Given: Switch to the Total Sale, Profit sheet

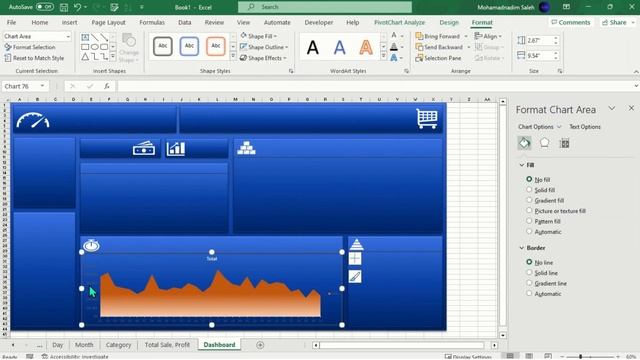Looking at the screenshot, I should pyautogui.click(x=167, y=345).
